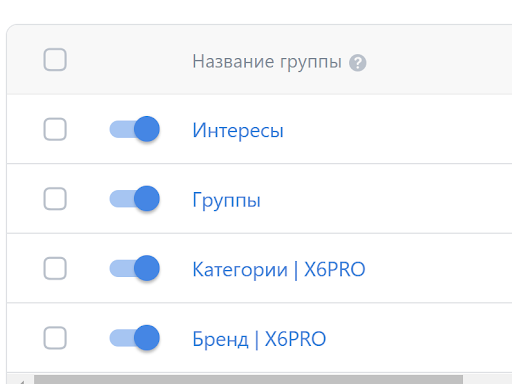Tick the select-all checkbox in table header
Image resolution: width=512 pixels, height=384 pixels.
point(55,60)
